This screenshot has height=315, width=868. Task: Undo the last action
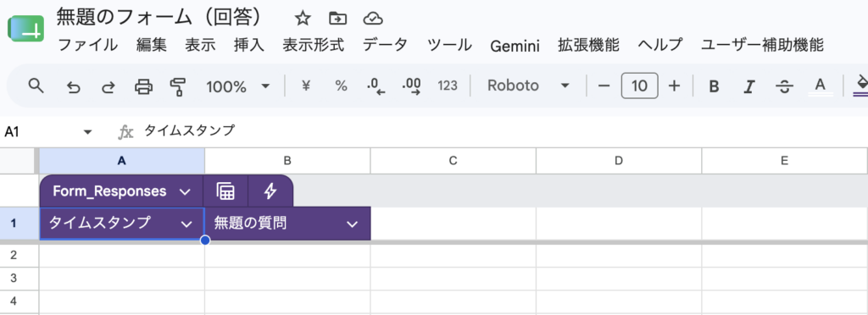73,86
